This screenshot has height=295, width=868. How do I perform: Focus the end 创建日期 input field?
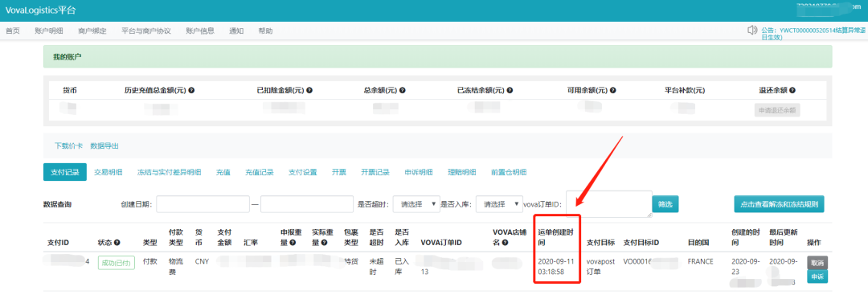tap(307, 204)
